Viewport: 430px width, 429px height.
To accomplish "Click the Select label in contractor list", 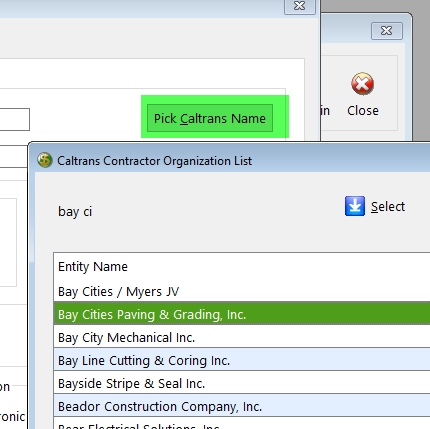I will 388,207.
